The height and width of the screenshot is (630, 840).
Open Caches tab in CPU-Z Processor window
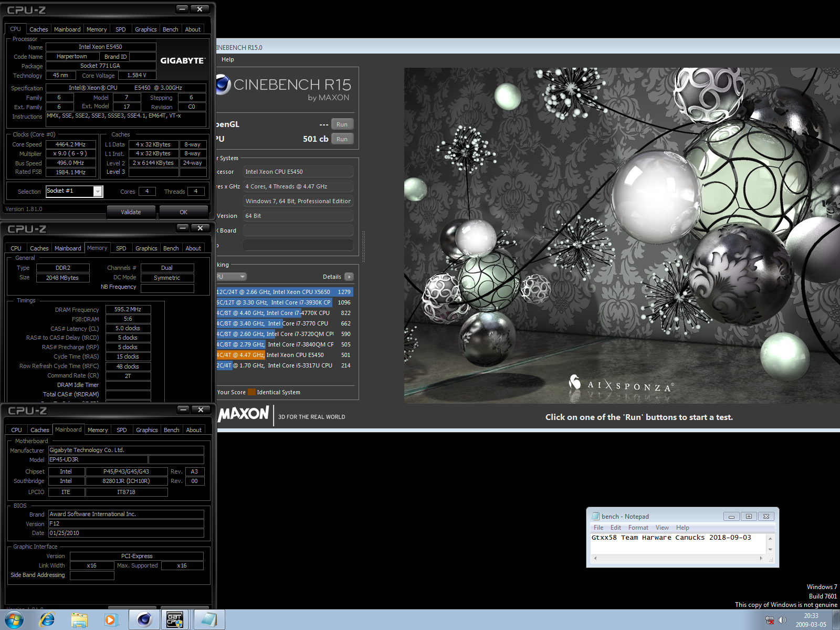39,29
